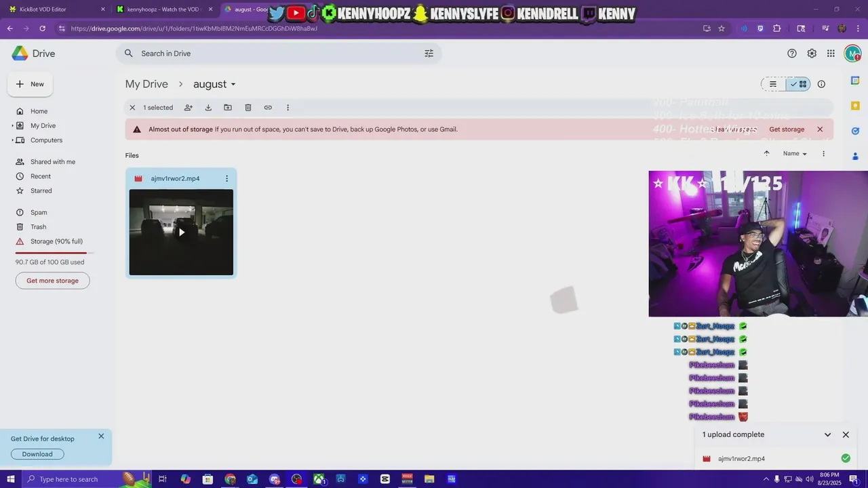Open the notification center icon
Screen dimensions: 868x488
point(854,479)
